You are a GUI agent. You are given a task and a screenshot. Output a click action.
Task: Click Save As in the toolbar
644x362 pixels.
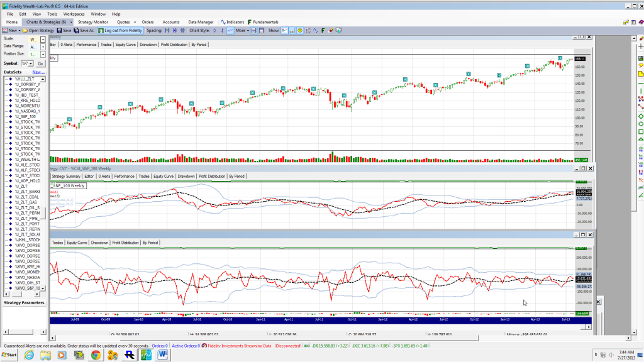84,30
